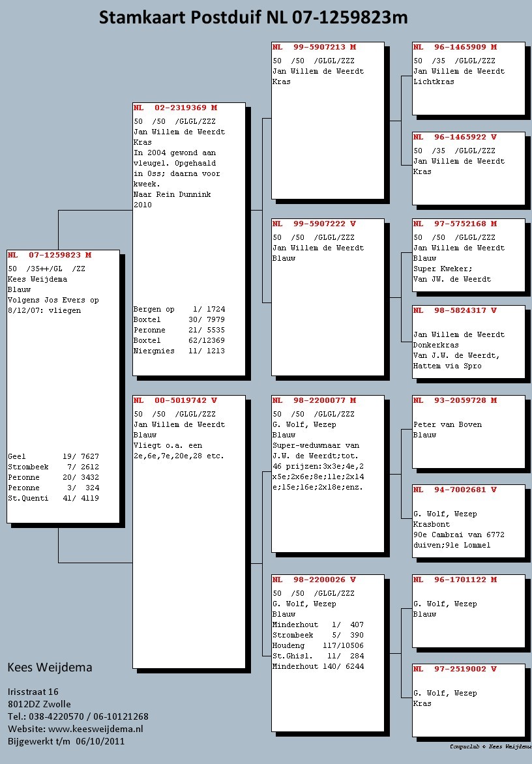Select pigeon NL 98-2200026 V card
Image resolution: width=532 pixels, height=764 pixels.
point(327,653)
